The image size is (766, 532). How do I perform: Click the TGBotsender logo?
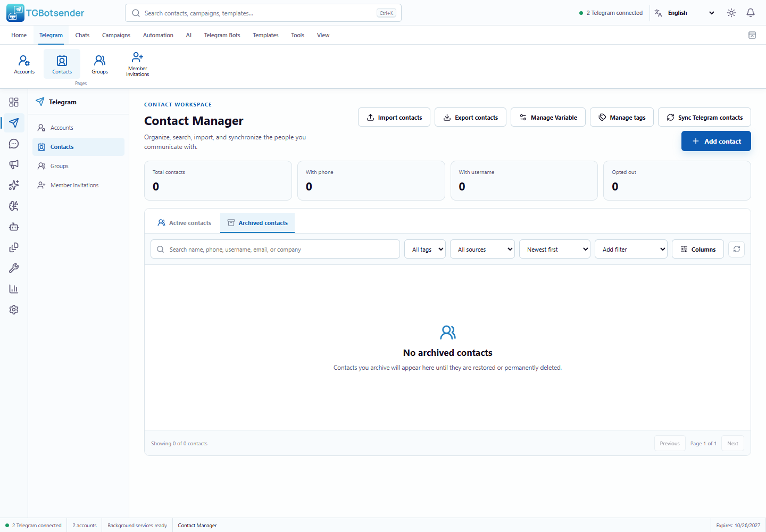45,13
